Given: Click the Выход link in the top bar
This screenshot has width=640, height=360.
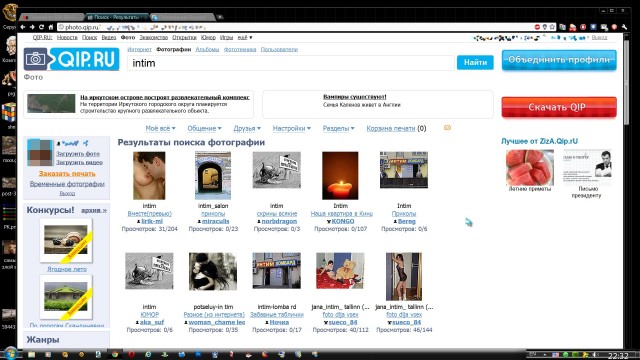Looking at the screenshot, I should tap(599, 38).
